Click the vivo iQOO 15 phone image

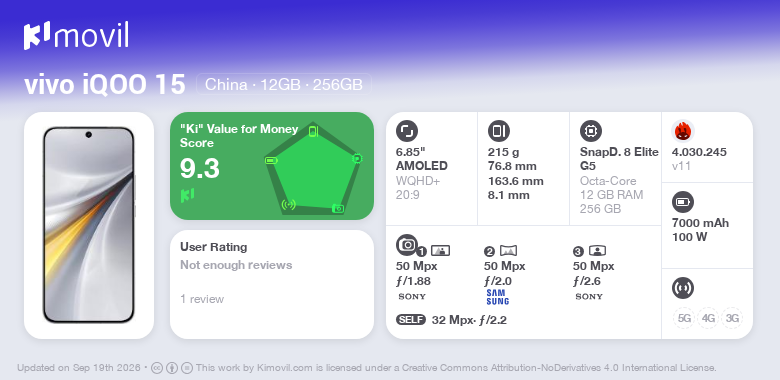[x=89, y=225]
